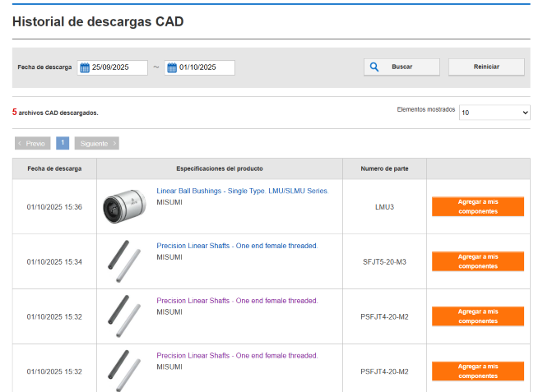Open Linear Ball Bushings product link
Image resolution: width=543 pixels, height=392 pixels.
(x=242, y=191)
